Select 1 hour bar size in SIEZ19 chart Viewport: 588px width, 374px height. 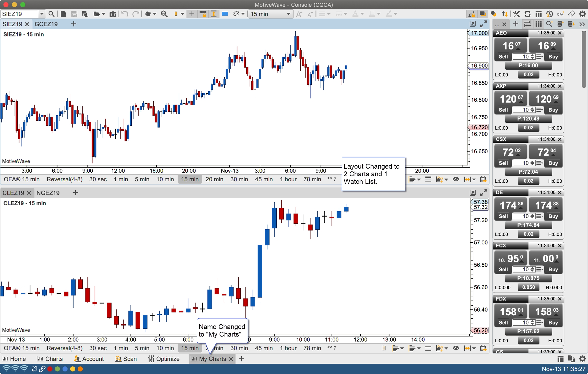point(288,179)
